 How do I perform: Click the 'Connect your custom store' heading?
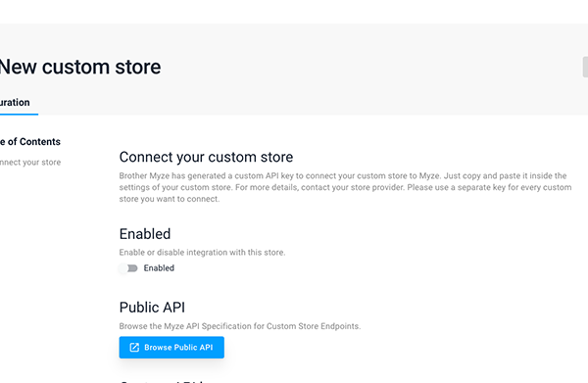206,157
